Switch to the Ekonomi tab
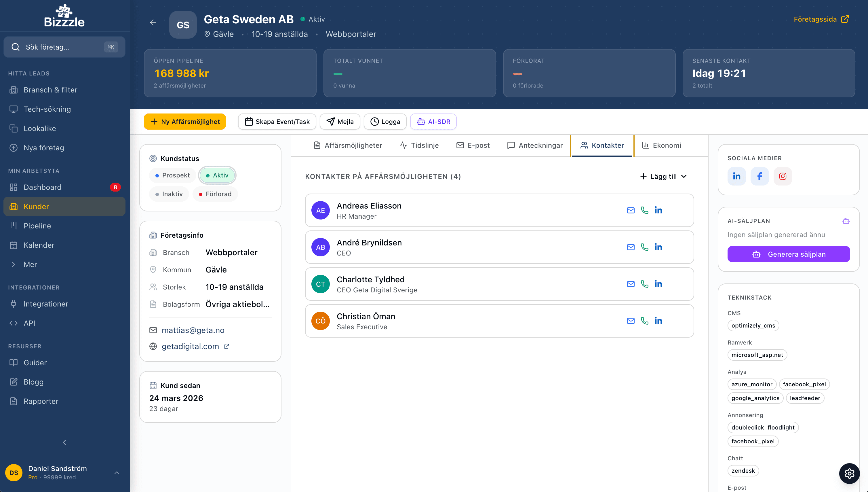 pos(661,145)
